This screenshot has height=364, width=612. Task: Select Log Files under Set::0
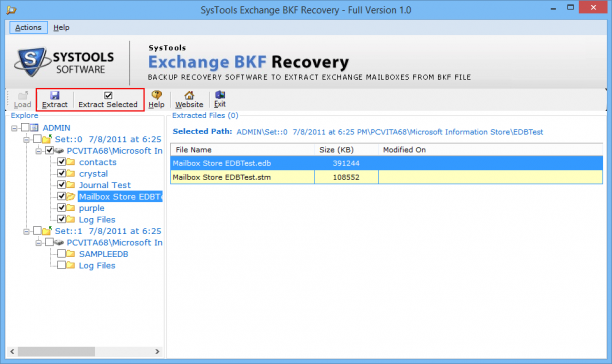tap(97, 220)
